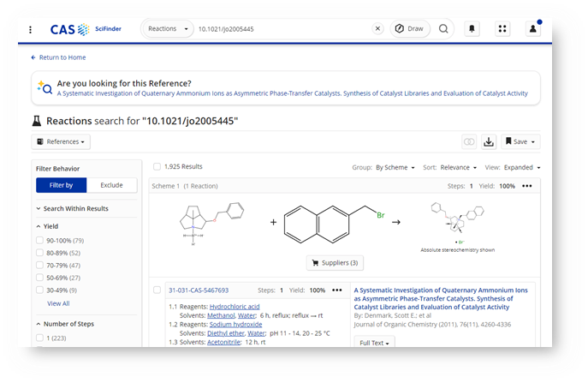Click View All under Yield

click(58, 303)
